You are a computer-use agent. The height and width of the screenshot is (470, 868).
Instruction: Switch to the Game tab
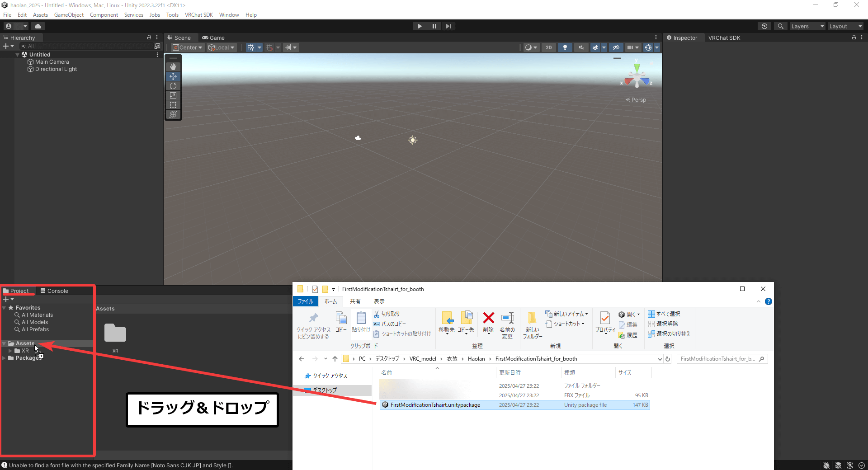[x=213, y=38]
